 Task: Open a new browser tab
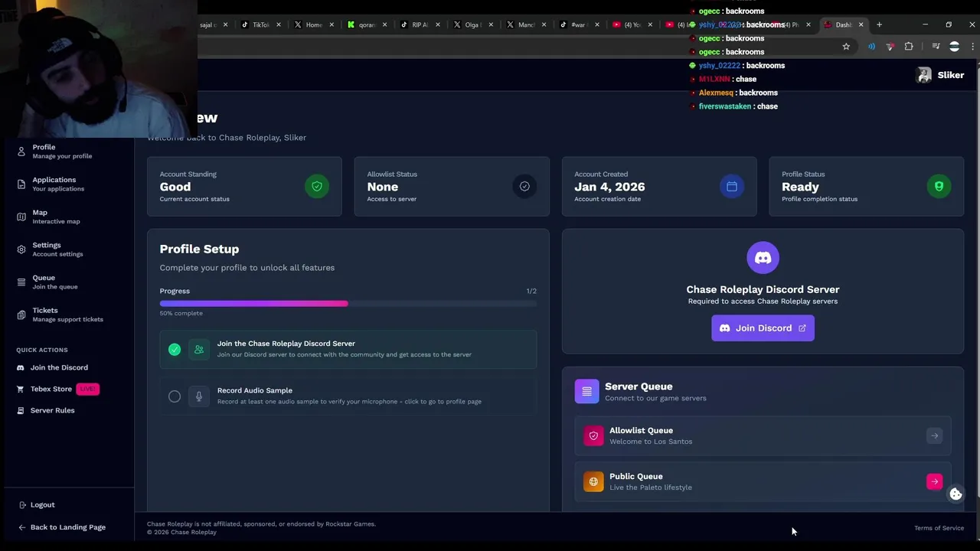coord(879,24)
